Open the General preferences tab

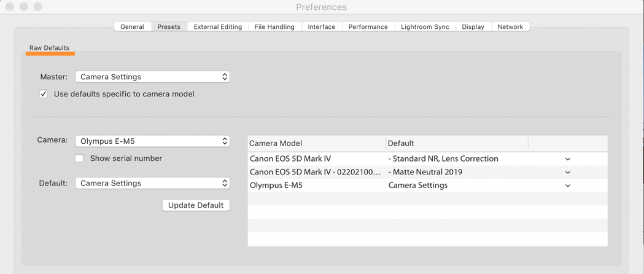pos(132,27)
